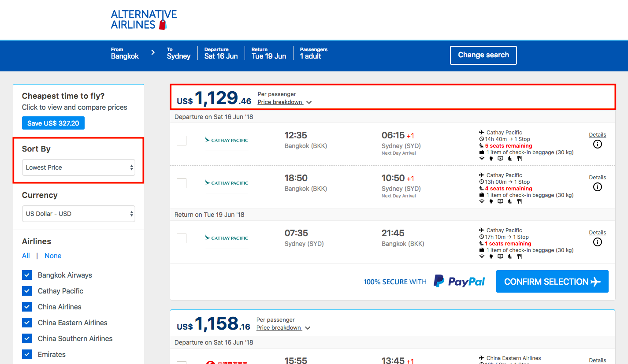628x364 pixels.
Task: Uncheck the China Airlines filter checkbox
Action: coord(27,307)
